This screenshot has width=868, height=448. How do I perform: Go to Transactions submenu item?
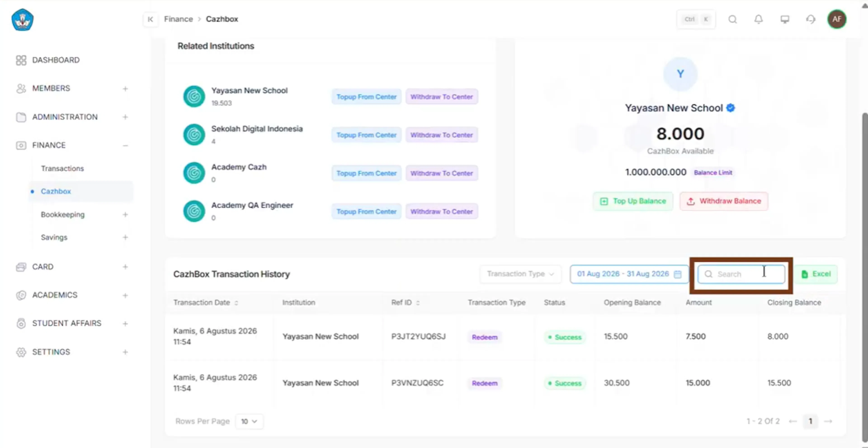pos(62,168)
